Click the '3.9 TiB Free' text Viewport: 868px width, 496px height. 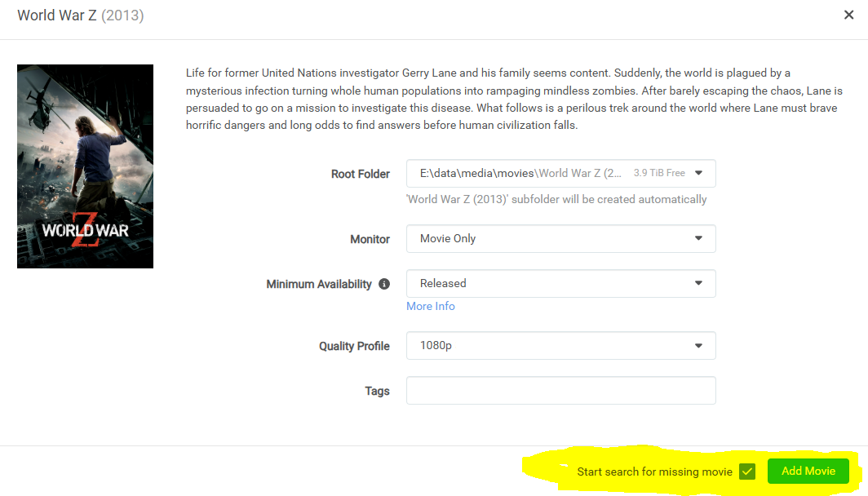tap(659, 173)
